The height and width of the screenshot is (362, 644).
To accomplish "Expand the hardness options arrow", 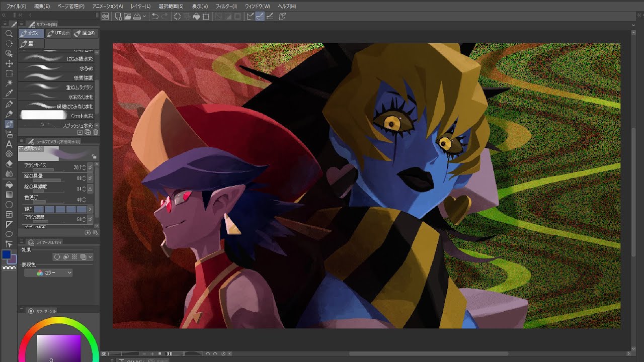I will coord(90,209).
